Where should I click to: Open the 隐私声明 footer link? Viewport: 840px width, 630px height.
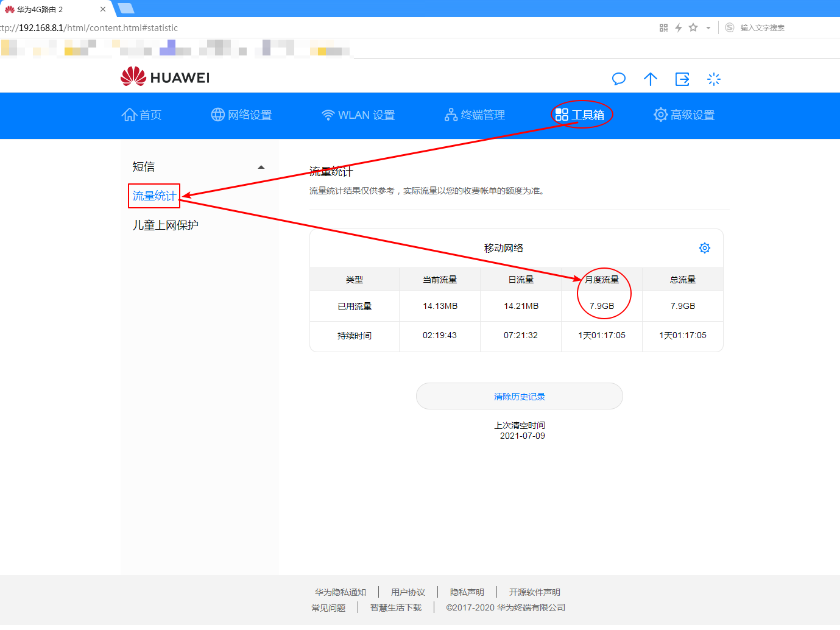pos(467,592)
